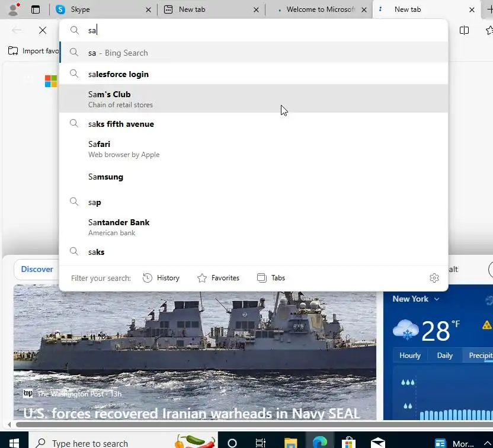Viewport: 493px width, 448px height.
Task: Pick the Safari suggestion
Action: (x=254, y=149)
